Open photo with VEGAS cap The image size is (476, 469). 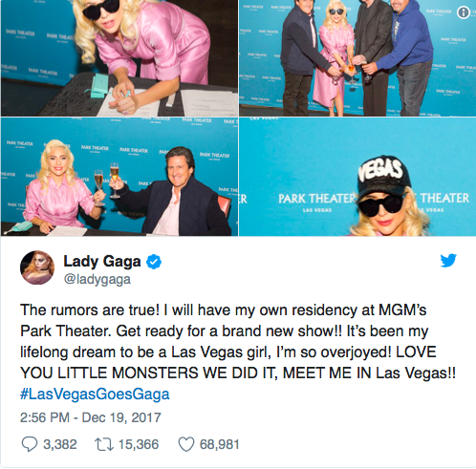click(x=357, y=177)
